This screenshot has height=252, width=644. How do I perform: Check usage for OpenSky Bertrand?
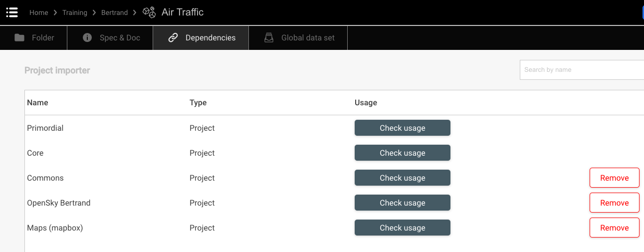pos(402,203)
